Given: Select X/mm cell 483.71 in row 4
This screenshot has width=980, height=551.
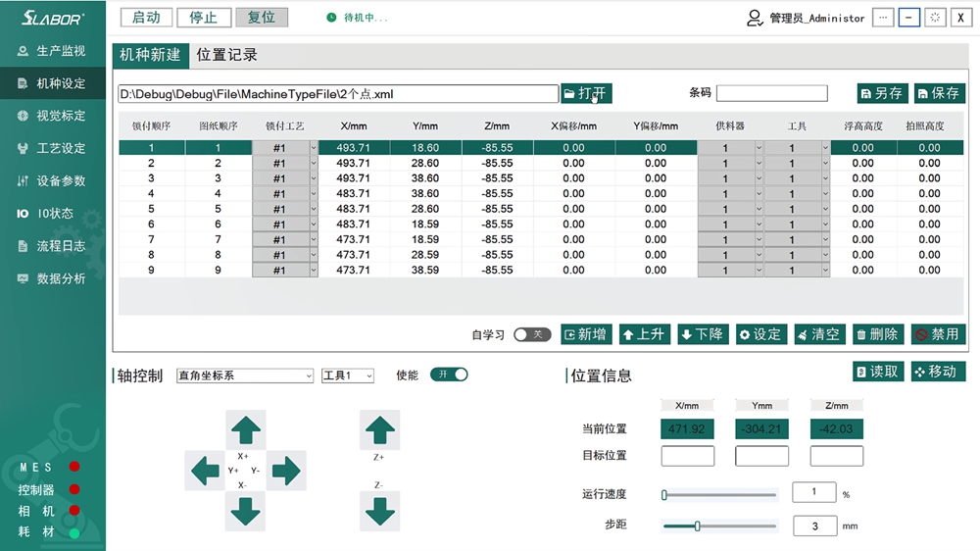Looking at the screenshot, I should click(354, 194).
